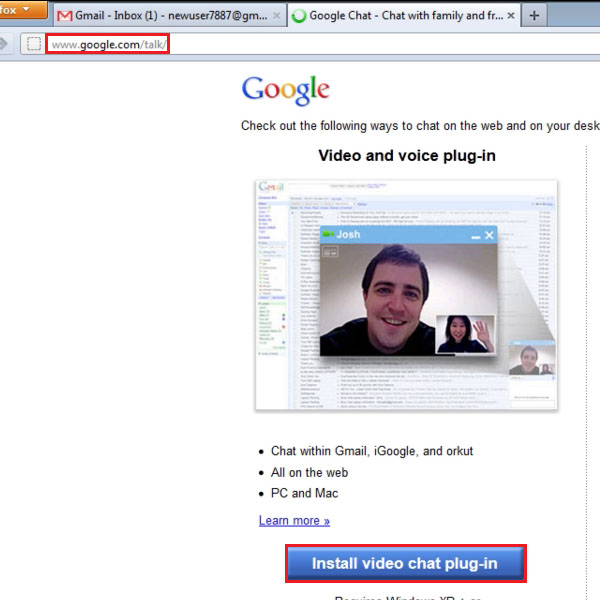Open a new tab with plus button
The image size is (600, 600).
[534, 16]
